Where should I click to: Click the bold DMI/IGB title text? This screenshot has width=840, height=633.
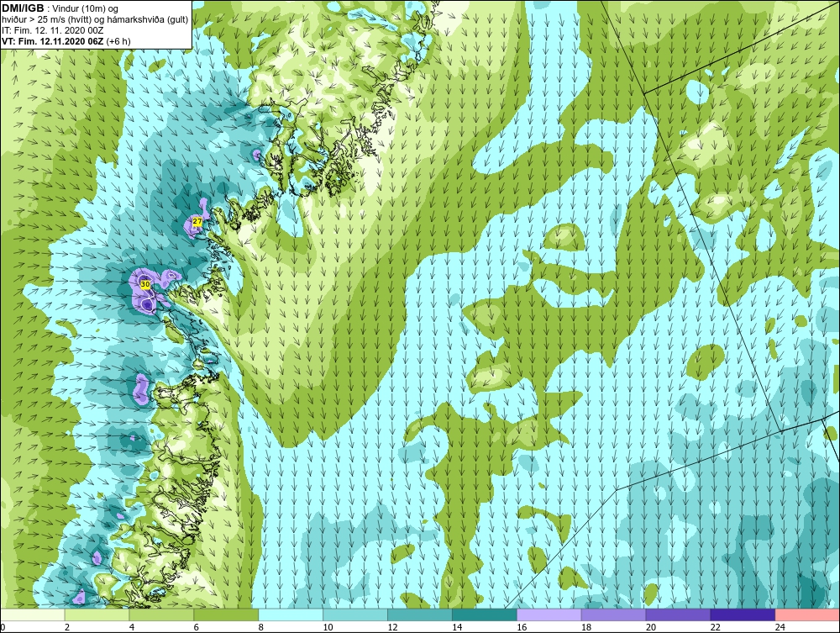pos(23,8)
